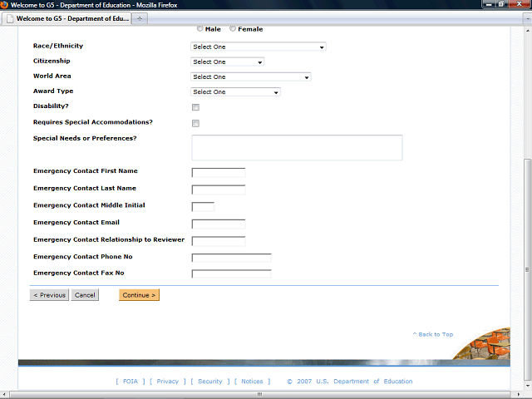Click the Special Needs or Preferences textarea
Screen dimensions: 532x399
click(x=298, y=148)
